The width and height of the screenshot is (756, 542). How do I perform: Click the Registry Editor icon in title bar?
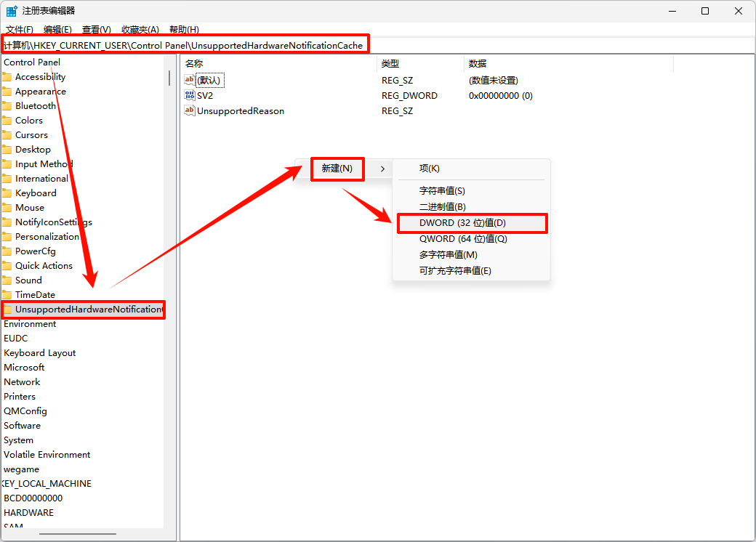click(x=12, y=11)
